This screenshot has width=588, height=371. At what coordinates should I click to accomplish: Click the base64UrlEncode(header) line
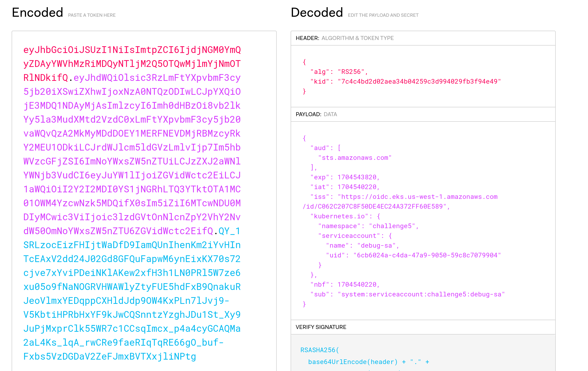(353, 362)
